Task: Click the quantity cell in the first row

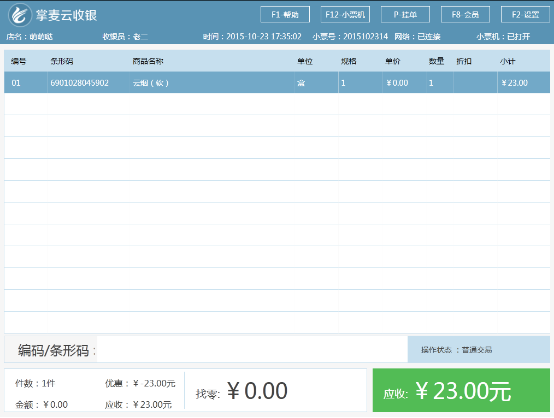Action: [x=440, y=83]
